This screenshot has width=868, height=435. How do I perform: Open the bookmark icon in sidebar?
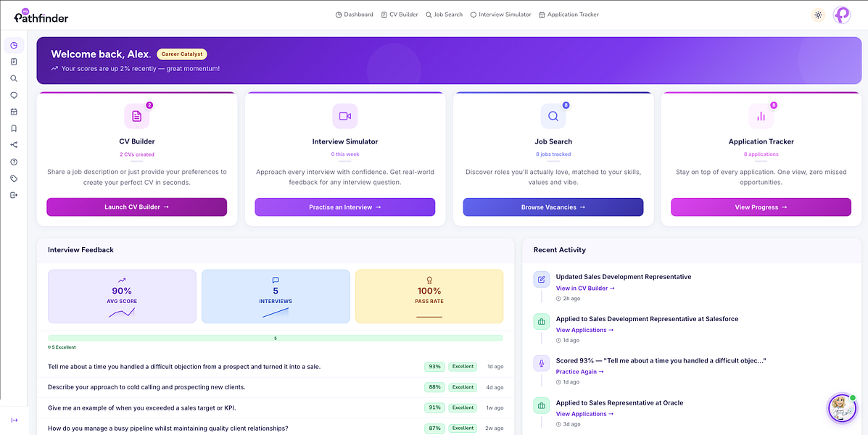pos(14,128)
